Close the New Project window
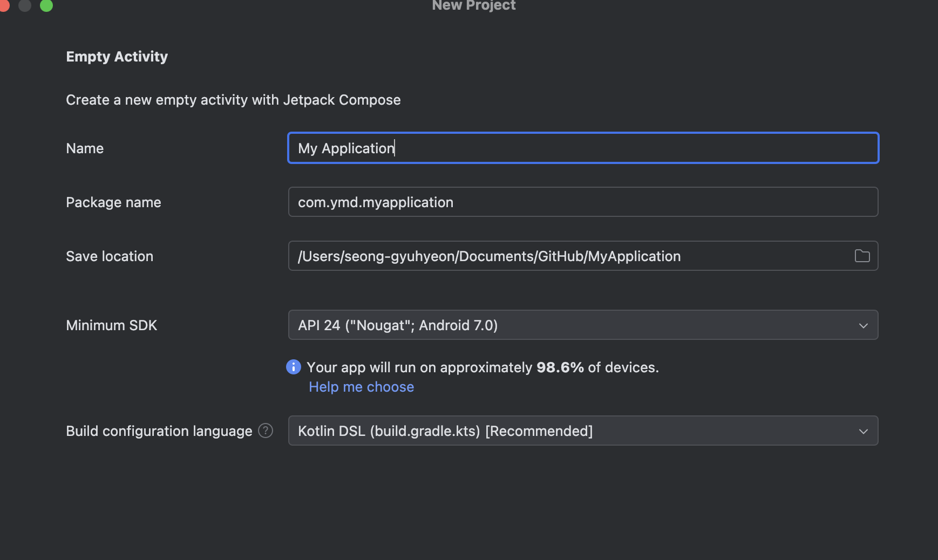Image resolution: width=938 pixels, height=560 pixels. [3, 5]
